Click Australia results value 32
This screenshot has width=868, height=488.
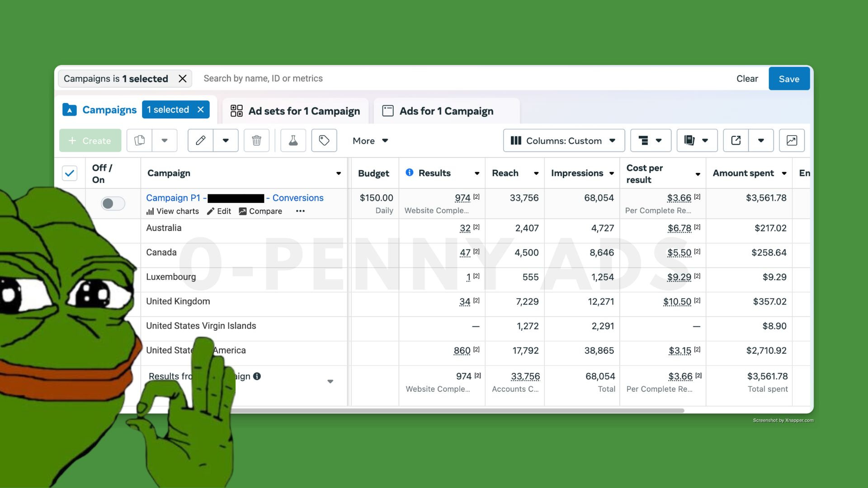pyautogui.click(x=465, y=228)
